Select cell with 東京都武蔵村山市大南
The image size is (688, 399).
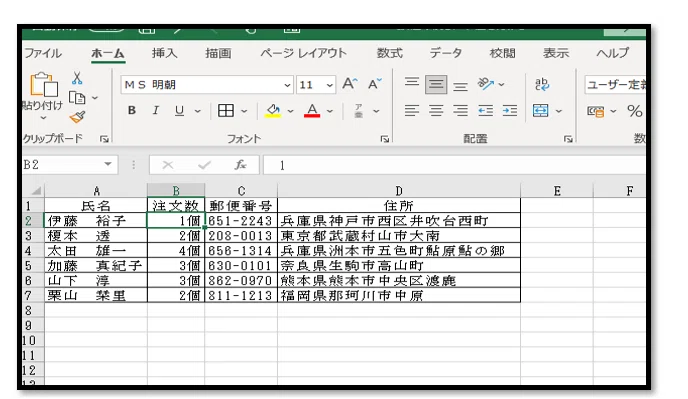pyautogui.click(x=399, y=236)
